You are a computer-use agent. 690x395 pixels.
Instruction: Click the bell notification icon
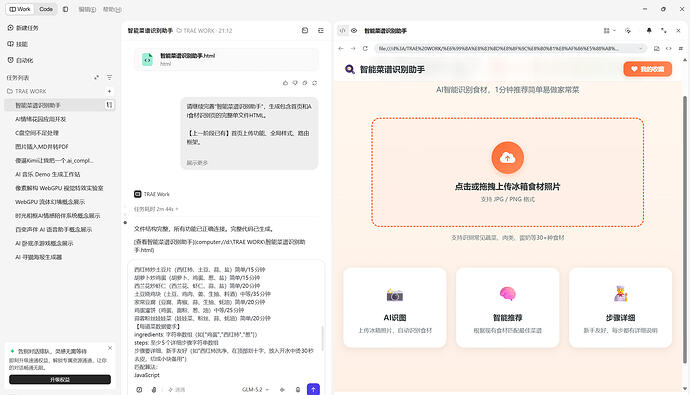[649, 30]
